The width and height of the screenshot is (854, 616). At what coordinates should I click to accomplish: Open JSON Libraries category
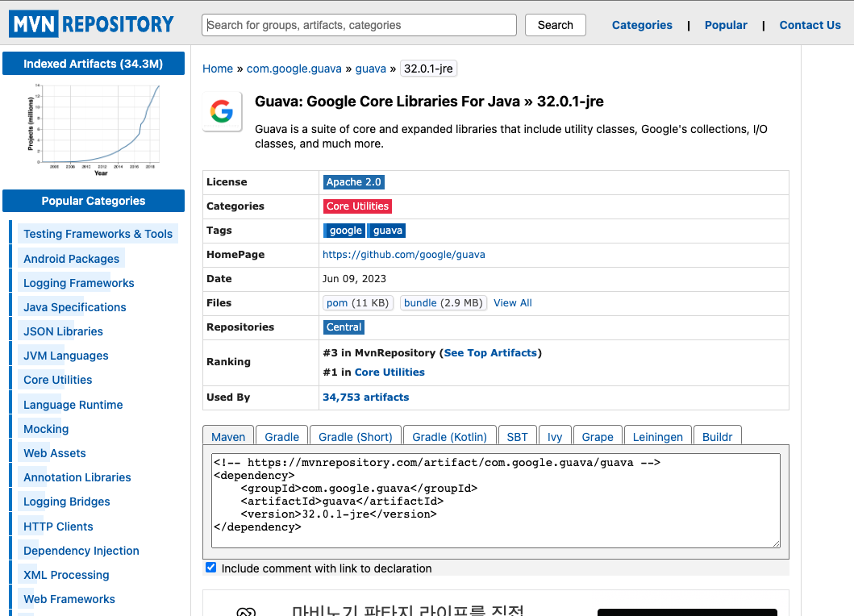pos(63,331)
